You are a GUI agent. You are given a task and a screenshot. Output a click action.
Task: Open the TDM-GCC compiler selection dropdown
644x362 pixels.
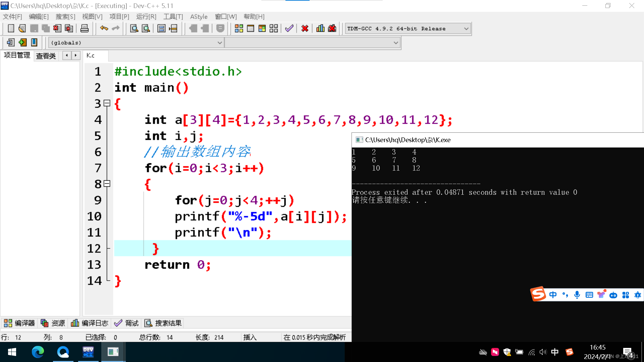(x=466, y=29)
